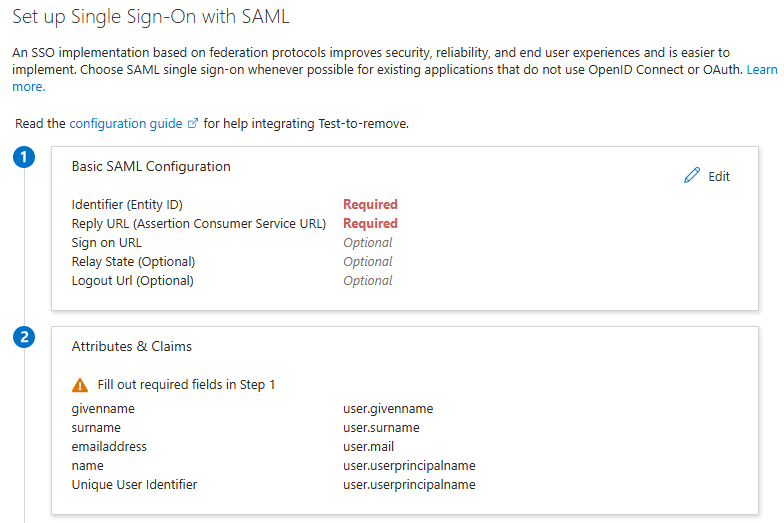Select the Identifier (Entity ID) row
Image resolution: width=784 pixels, height=523 pixels.
(x=127, y=205)
